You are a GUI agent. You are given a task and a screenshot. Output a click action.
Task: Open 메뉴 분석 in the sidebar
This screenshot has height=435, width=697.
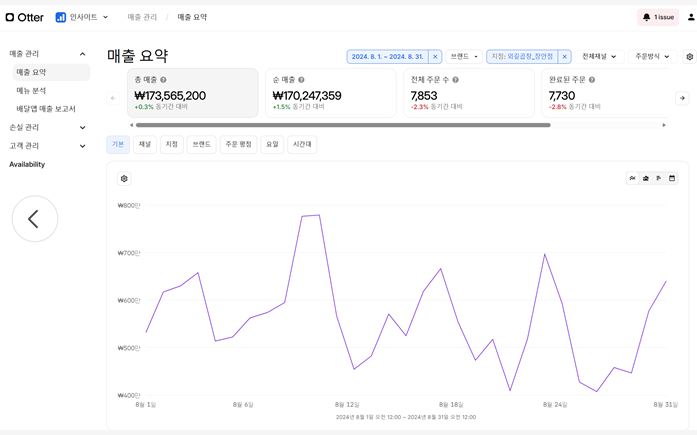pos(31,91)
